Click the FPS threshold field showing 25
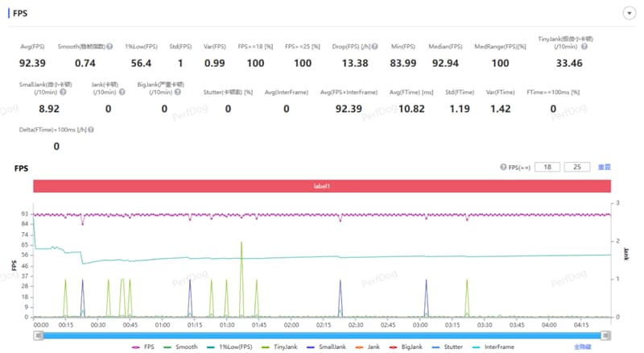This screenshot has height=353, width=644. [577, 167]
